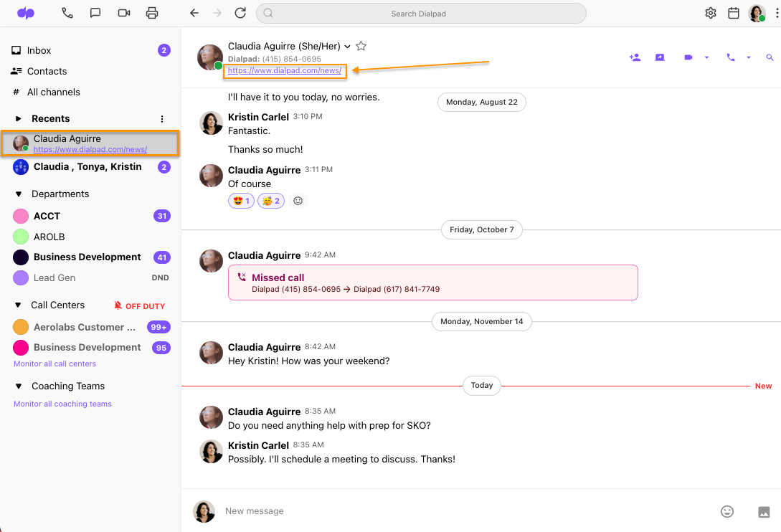The height and width of the screenshot is (532, 781).
Task: Click the Lead Gen DND status label
Action: [161, 277]
